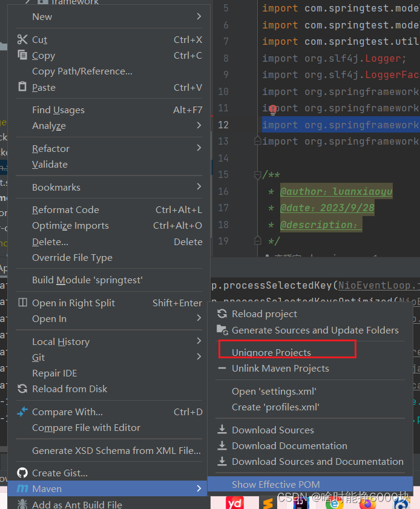Click the GitHub icon beside Create Gist

click(22, 473)
